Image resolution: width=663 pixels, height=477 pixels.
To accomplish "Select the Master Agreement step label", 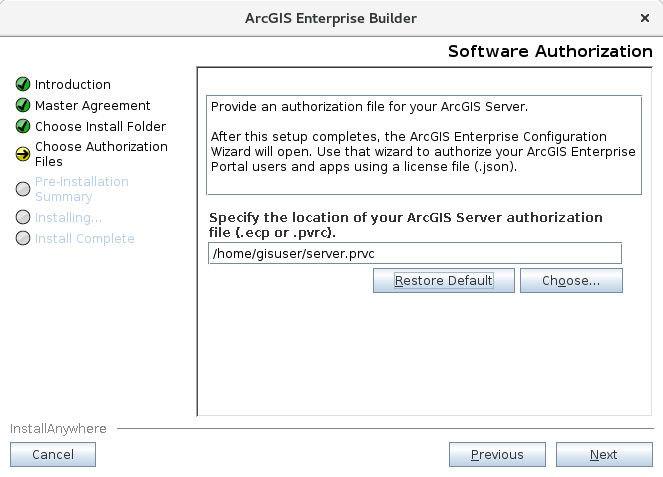I will point(93,106).
